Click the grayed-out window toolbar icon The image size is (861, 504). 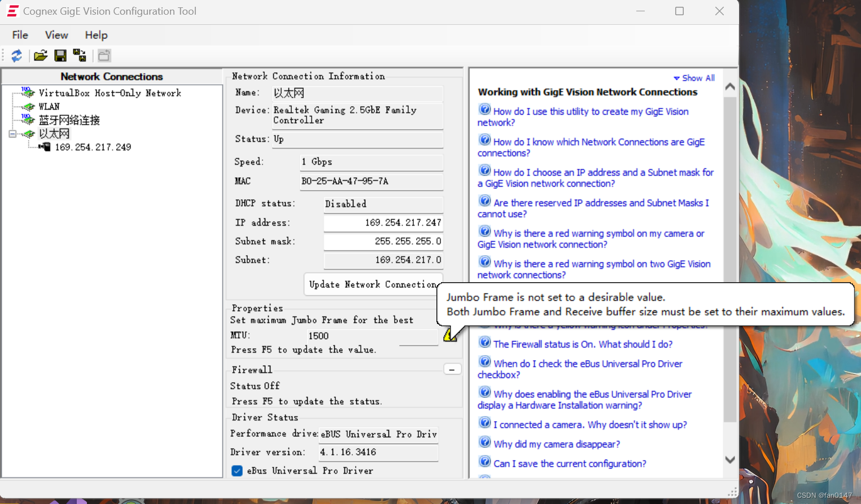tap(104, 55)
